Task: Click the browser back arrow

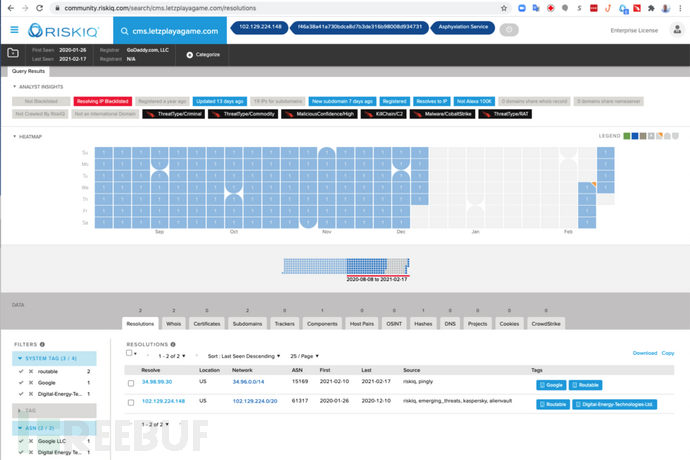Action: pyautogui.click(x=11, y=8)
